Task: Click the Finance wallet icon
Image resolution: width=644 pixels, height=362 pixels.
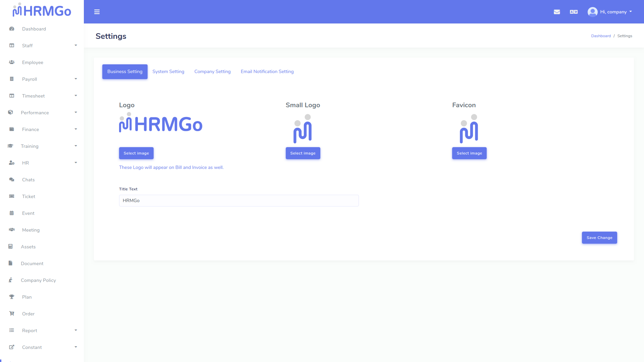Action: [12, 129]
